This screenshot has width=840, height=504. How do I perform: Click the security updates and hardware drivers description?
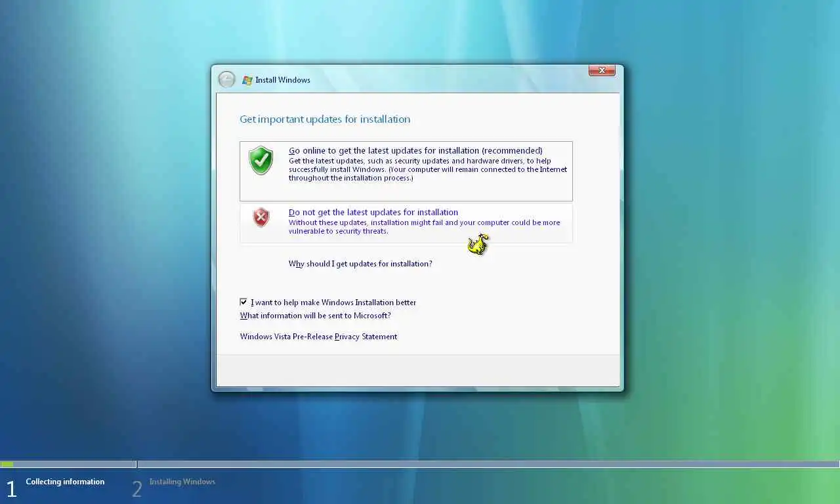pyautogui.click(x=428, y=169)
